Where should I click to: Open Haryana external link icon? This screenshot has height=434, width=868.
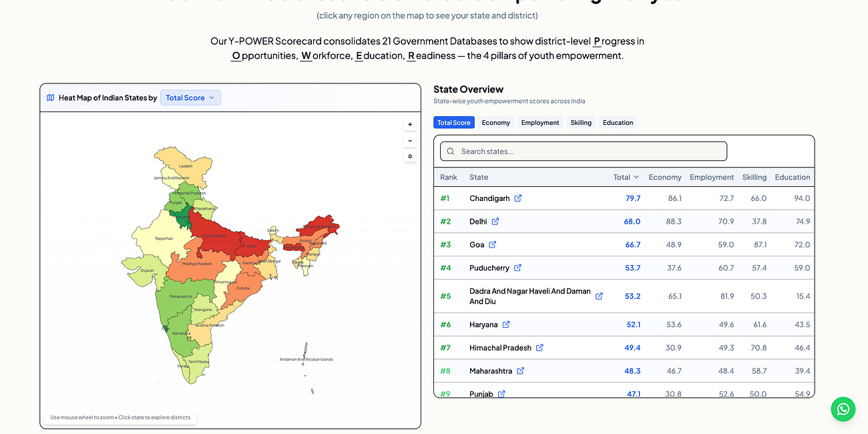(x=506, y=324)
